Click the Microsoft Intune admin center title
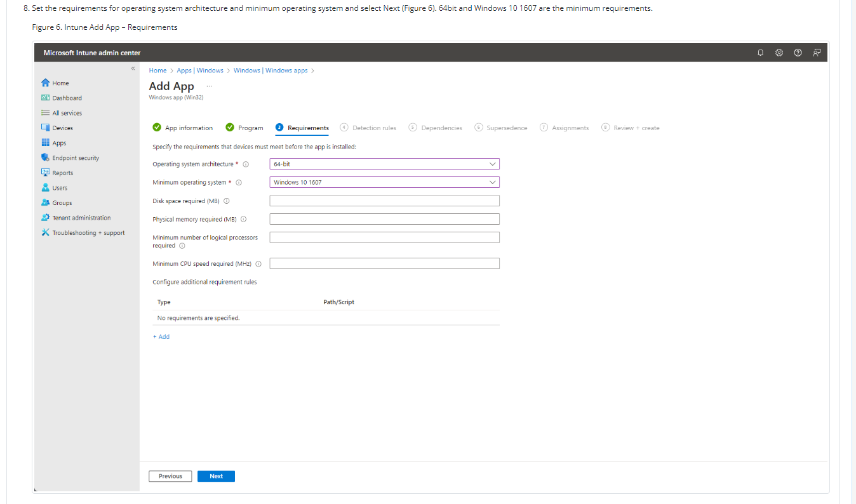The width and height of the screenshot is (856, 504). pos(92,53)
